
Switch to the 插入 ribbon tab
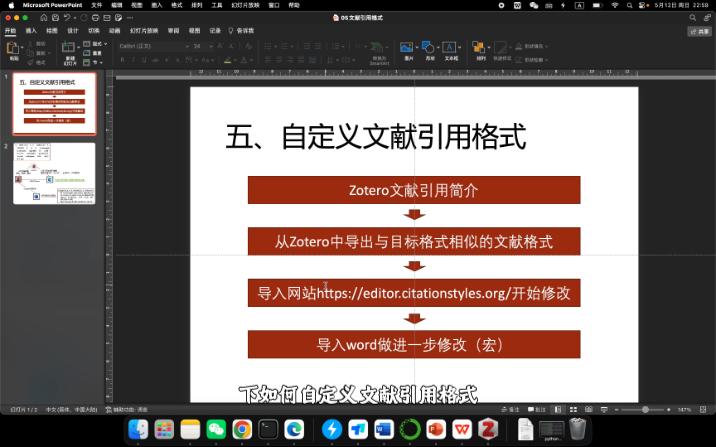click(x=31, y=31)
